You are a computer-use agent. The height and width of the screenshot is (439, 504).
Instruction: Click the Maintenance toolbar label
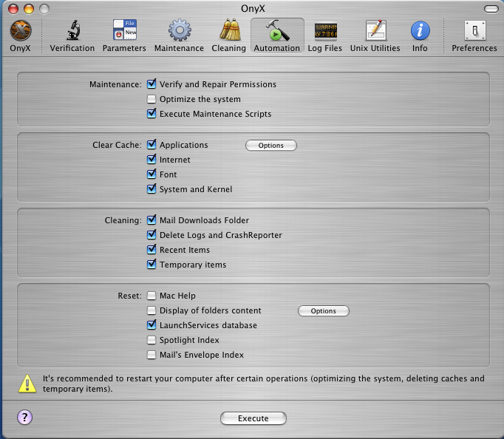(179, 48)
